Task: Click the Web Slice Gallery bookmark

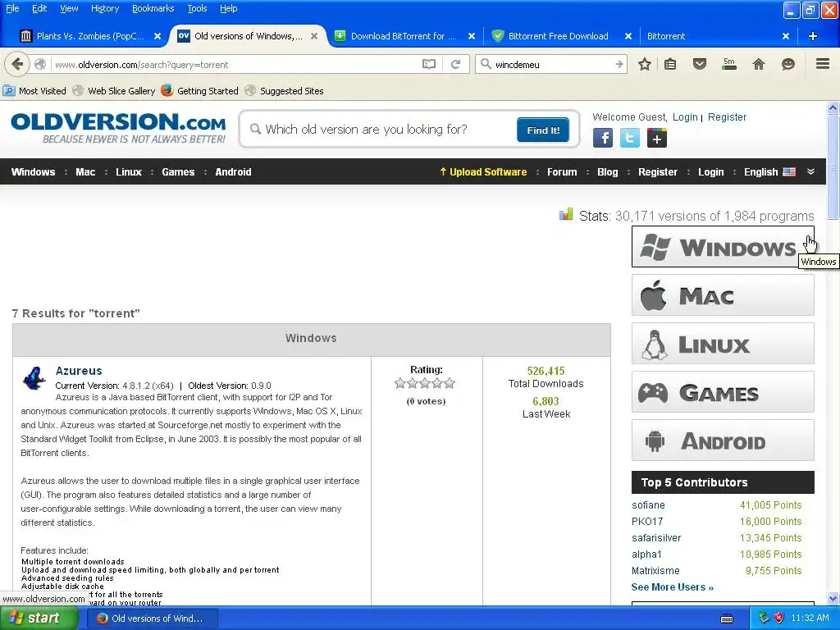Action: point(113,90)
